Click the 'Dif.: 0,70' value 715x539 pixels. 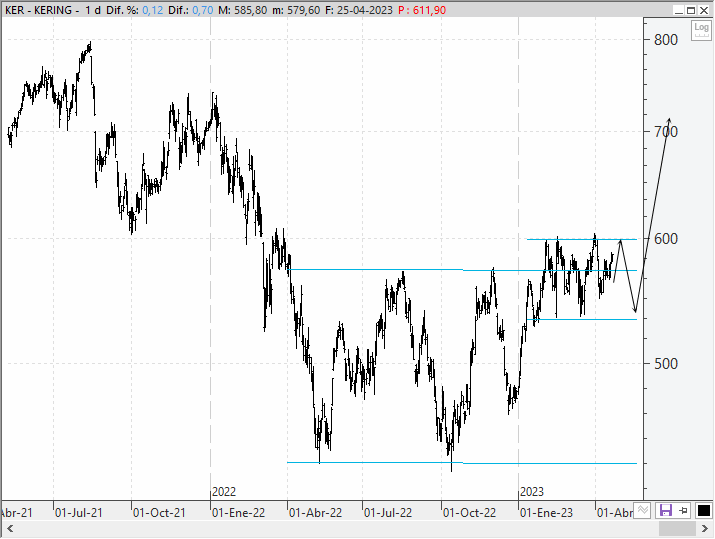[x=191, y=10]
